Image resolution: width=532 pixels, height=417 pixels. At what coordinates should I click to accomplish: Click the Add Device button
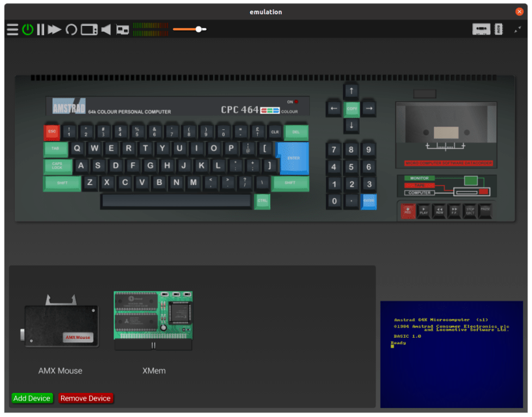click(x=32, y=398)
